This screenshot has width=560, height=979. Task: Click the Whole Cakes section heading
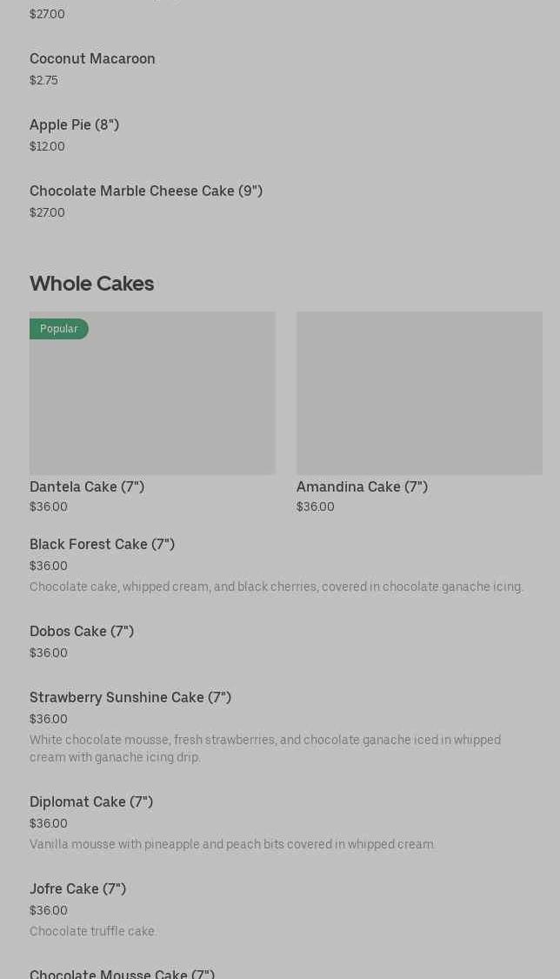tap(91, 284)
